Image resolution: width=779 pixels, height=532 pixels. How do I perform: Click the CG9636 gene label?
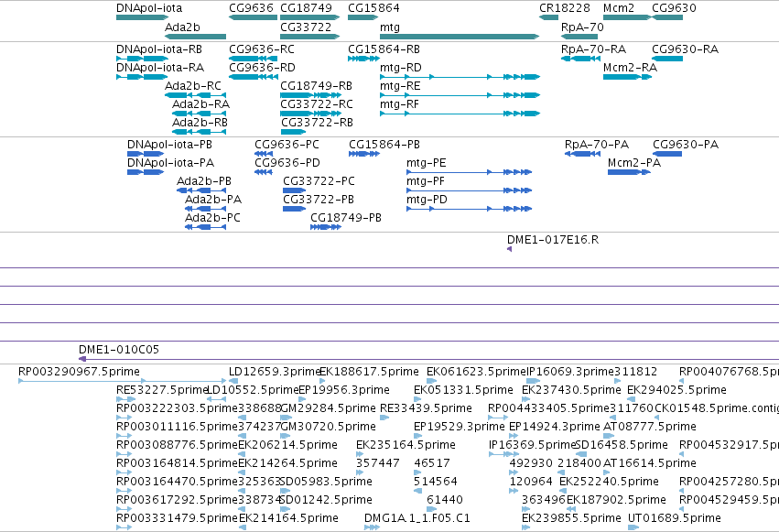[x=251, y=8]
